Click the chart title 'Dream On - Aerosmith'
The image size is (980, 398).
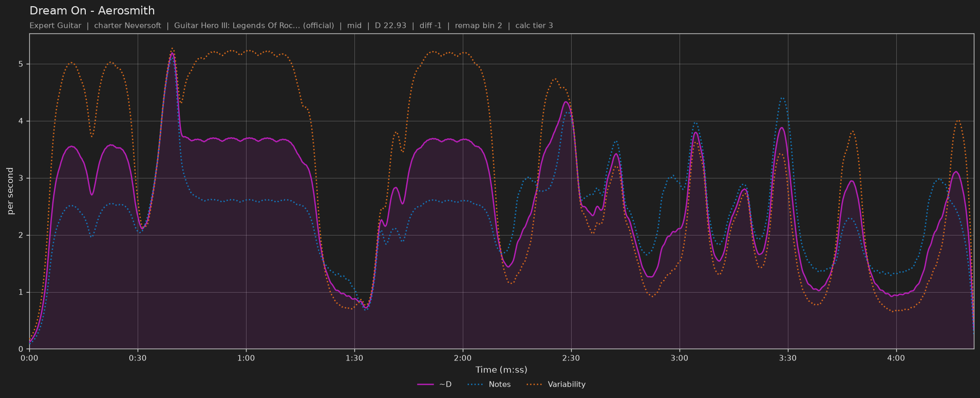(x=92, y=11)
